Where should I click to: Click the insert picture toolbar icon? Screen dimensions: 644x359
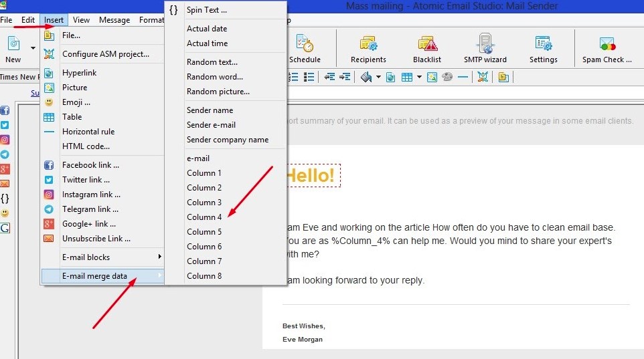pos(432,77)
